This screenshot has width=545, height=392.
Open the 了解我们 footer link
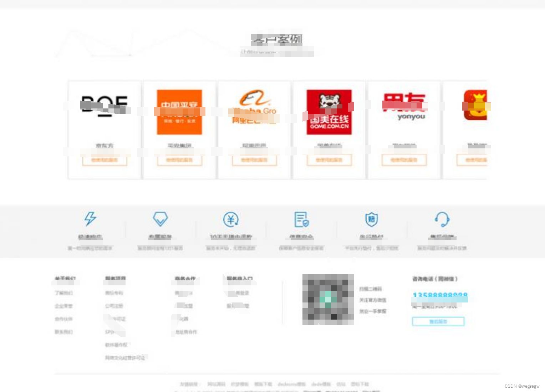(64, 293)
